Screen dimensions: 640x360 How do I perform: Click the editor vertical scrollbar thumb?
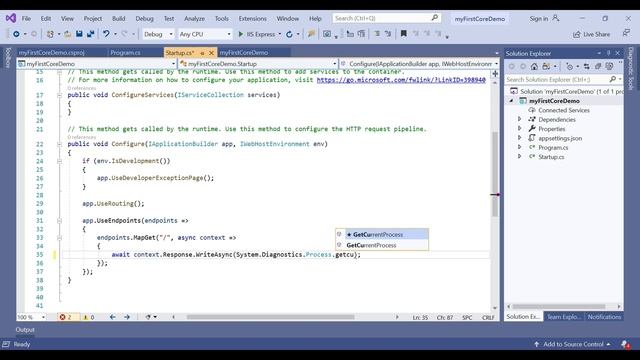495,174
